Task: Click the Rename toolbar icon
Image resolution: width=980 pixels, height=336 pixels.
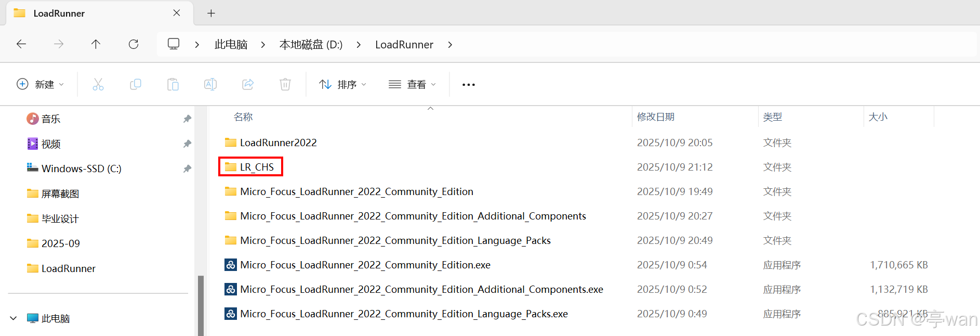Action: [210, 84]
